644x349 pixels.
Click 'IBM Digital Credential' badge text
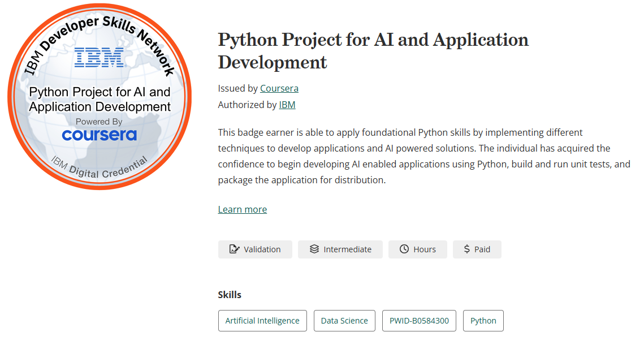[x=100, y=168]
